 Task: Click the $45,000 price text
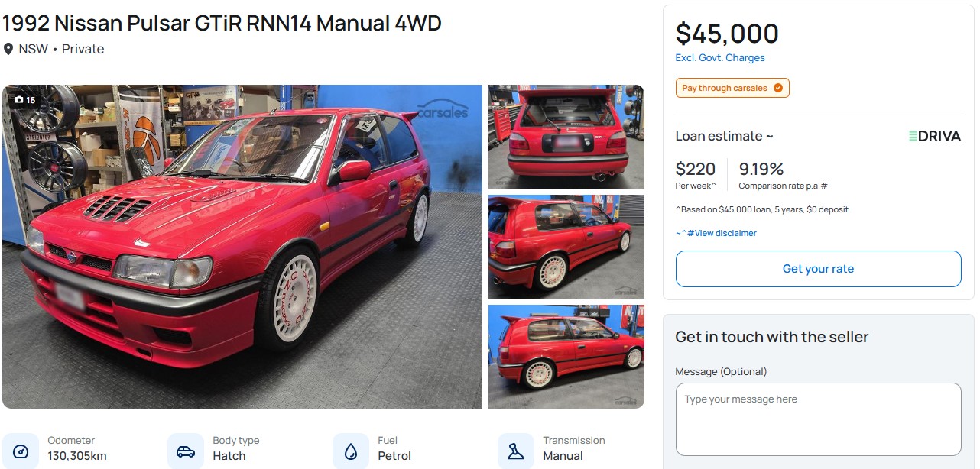[x=727, y=34]
